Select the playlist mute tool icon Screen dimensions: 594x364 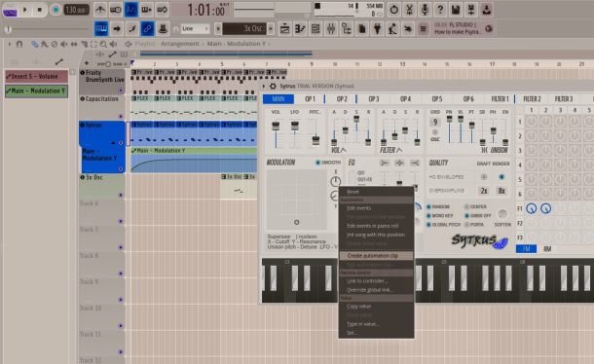click(x=63, y=45)
